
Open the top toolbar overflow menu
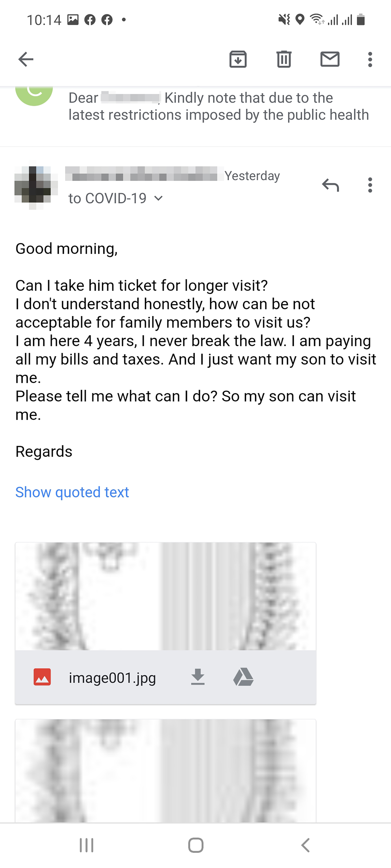[370, 60]
